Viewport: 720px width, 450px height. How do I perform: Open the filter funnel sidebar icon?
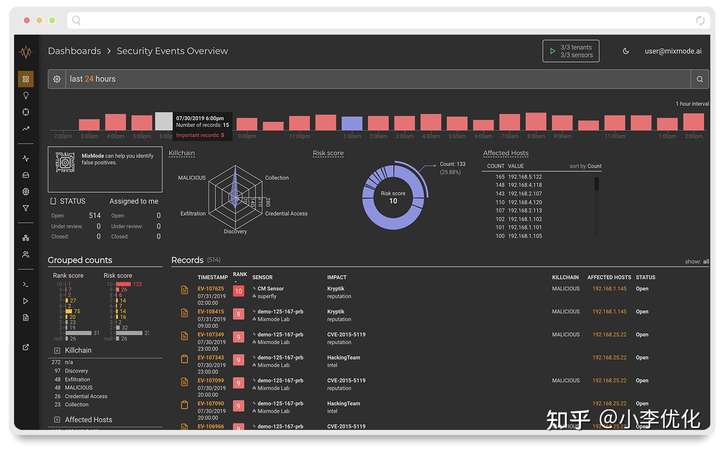point(26,208)
